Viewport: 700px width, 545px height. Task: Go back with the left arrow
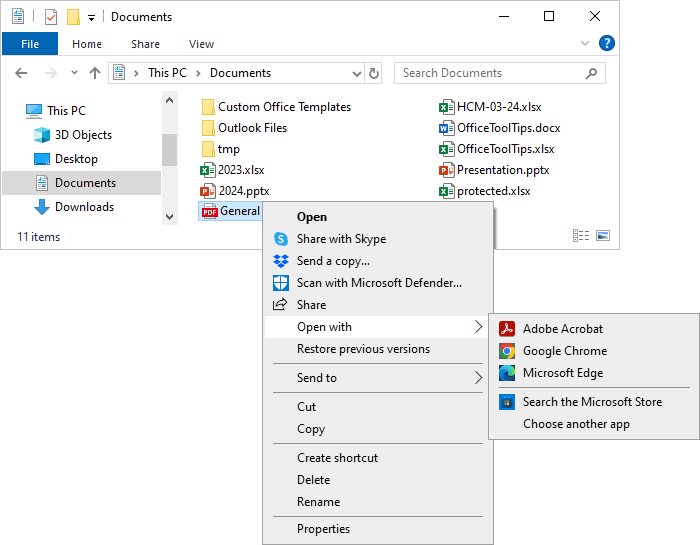tap(21, 73)
